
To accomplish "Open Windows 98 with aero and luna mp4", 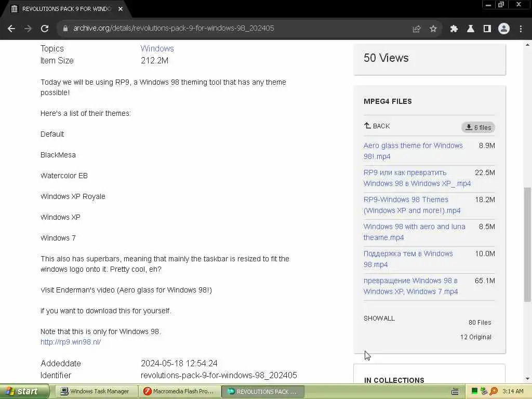I will 414,232.
